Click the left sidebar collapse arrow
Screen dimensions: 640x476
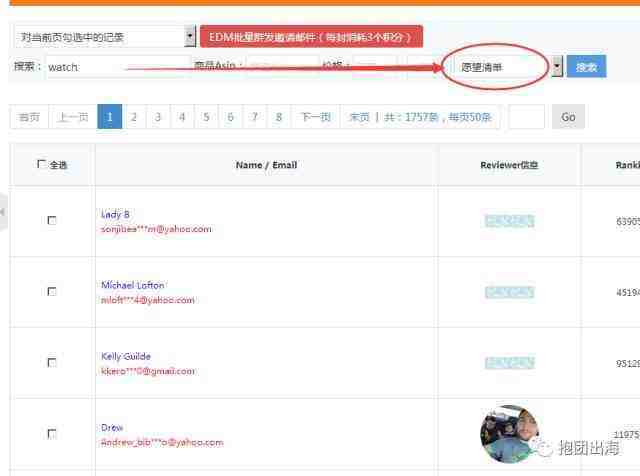pos(4,212)
